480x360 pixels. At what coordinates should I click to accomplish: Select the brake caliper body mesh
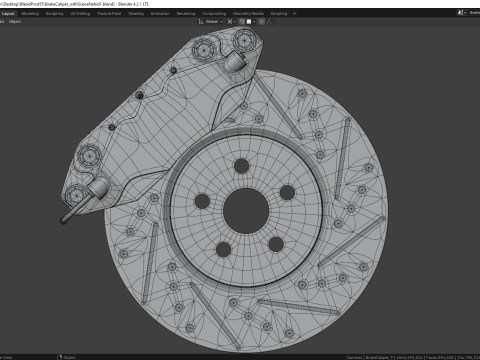pos(160,117)
